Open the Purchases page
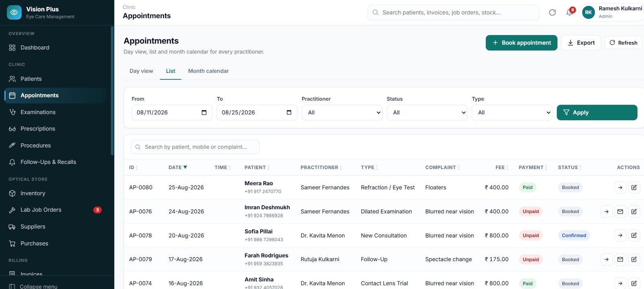The height and width of the screenshot is (289, 644). [x=55, y=244]
